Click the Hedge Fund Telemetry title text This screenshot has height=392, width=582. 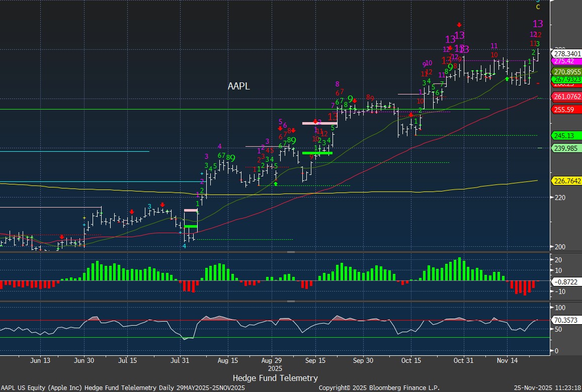point(275,378)
